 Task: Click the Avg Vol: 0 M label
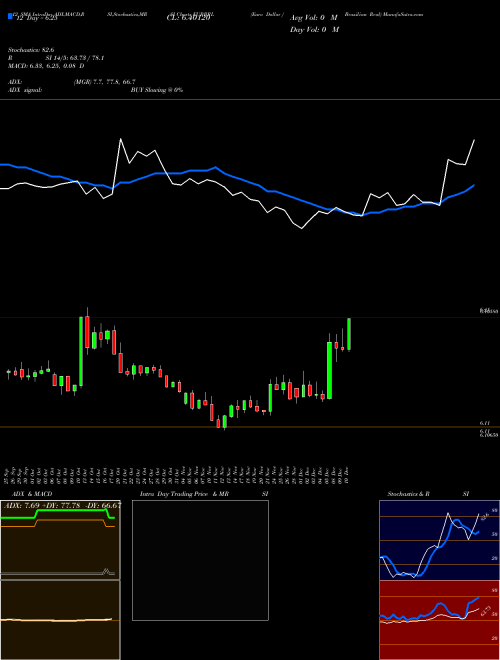pos(314,18)
